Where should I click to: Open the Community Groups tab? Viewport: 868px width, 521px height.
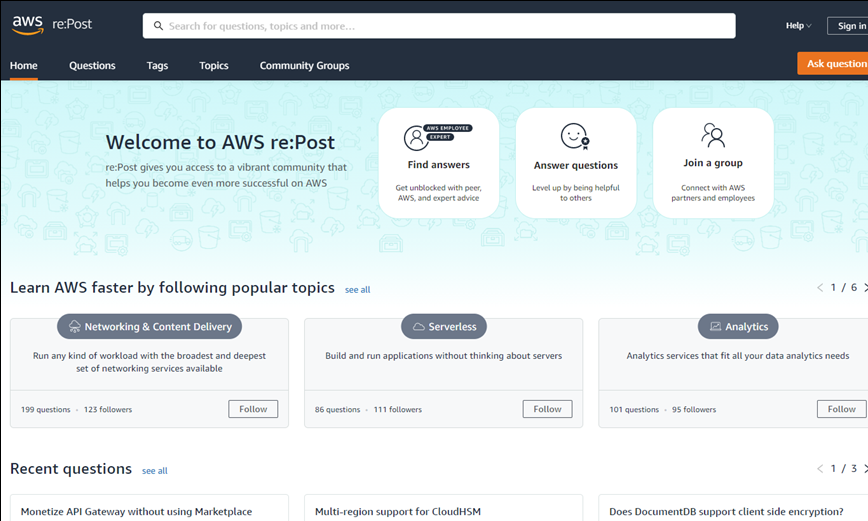(x=304, y=65)
